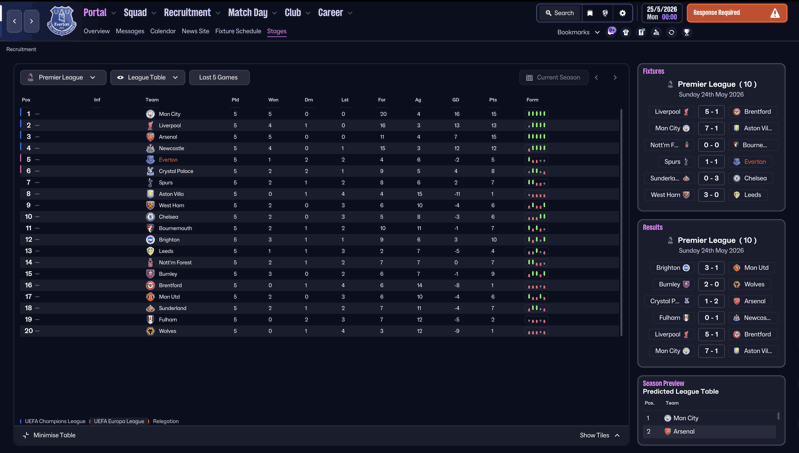Click the Crystal Palace badge in the table
Image resolution: width=799 pixels, height=453 pixels.
point(150,171)
